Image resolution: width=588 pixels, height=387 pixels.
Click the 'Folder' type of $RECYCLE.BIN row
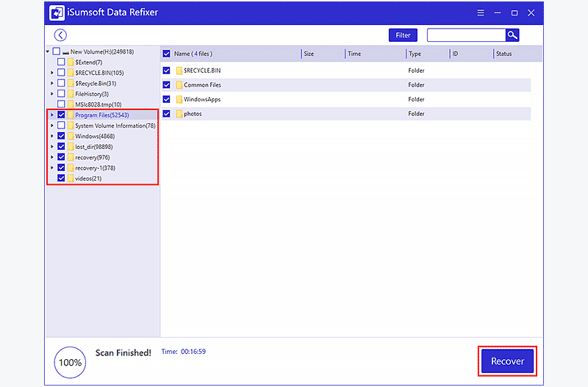[x=416, y=70]
